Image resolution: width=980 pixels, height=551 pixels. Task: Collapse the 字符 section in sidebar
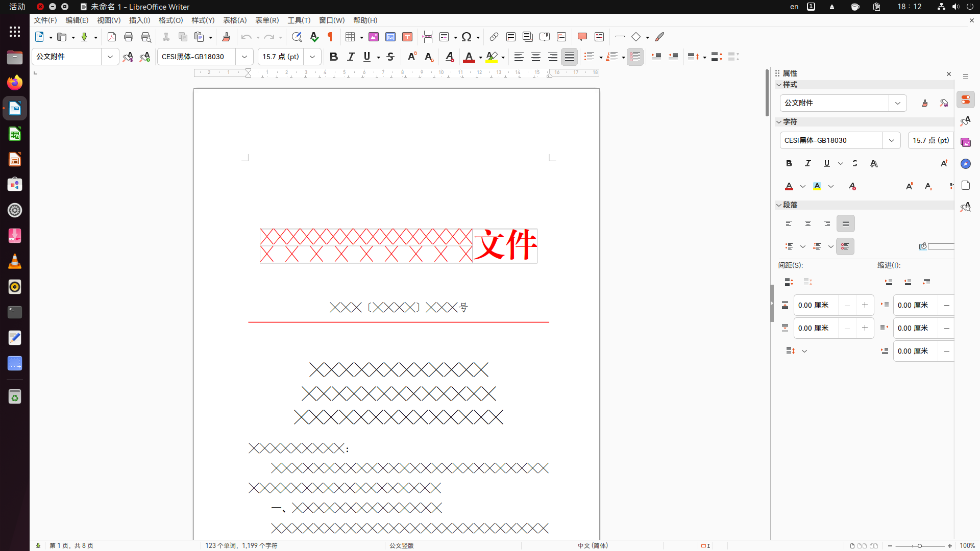pyautogui.click(x=779, y=122)
